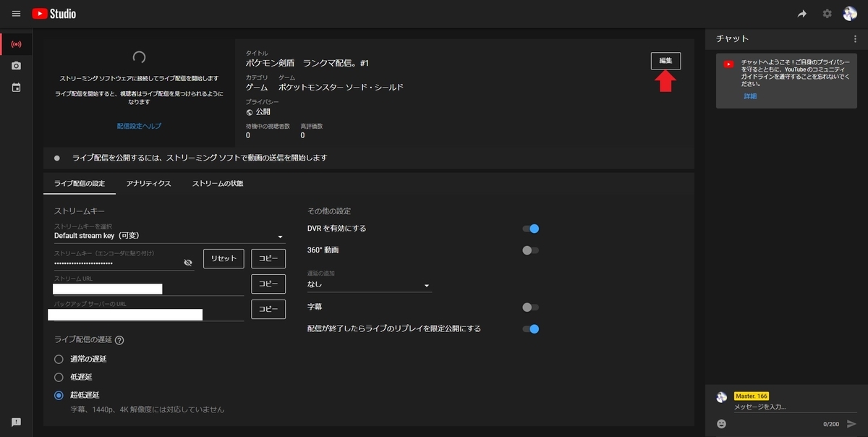
Task: Switch to ストリームの状態 tab
Action: [217, 184]
